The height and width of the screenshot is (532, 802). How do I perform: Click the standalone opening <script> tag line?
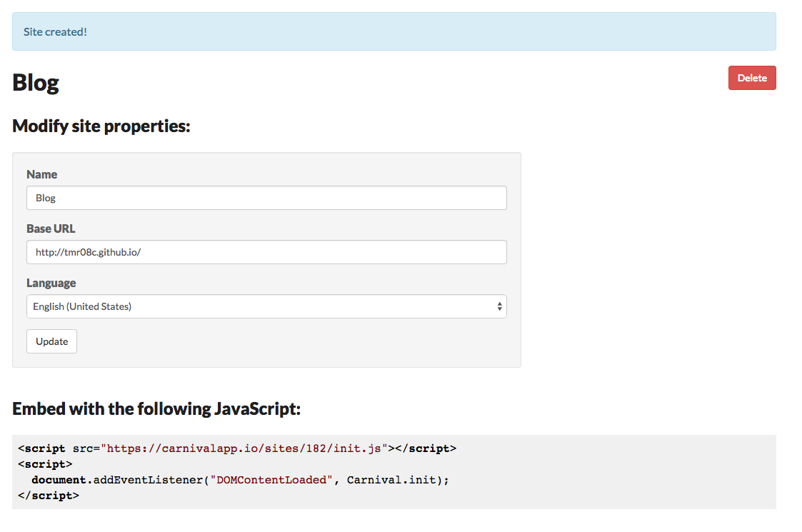[x=45, y=464]
